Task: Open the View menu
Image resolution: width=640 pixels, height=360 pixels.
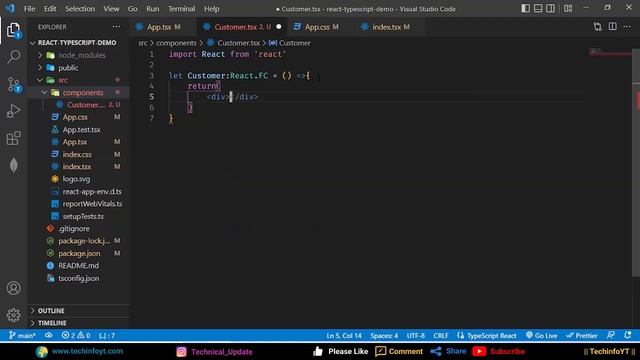Action: 111,9
